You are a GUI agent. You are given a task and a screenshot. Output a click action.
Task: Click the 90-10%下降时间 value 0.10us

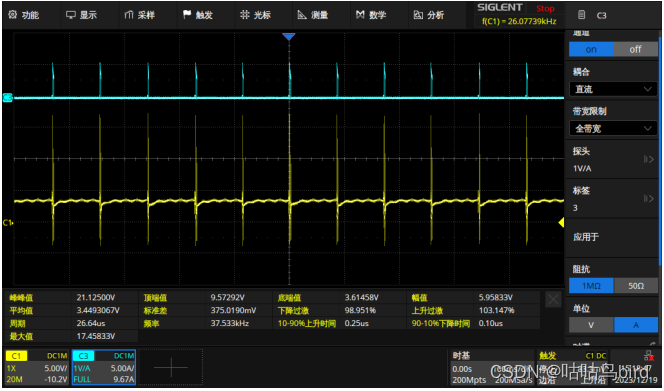(490, 323)
